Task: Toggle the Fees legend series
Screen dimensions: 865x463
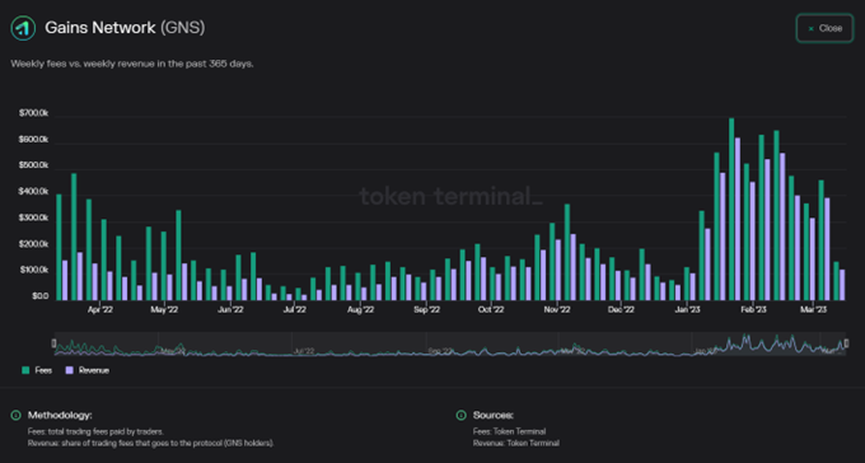Action: point(36,371)
